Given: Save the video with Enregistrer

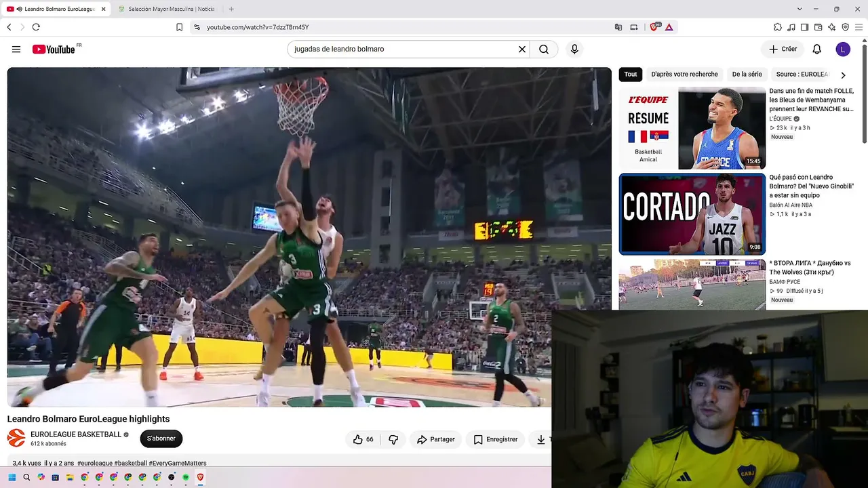Looking at the screenshot, I should click(496, 439).
